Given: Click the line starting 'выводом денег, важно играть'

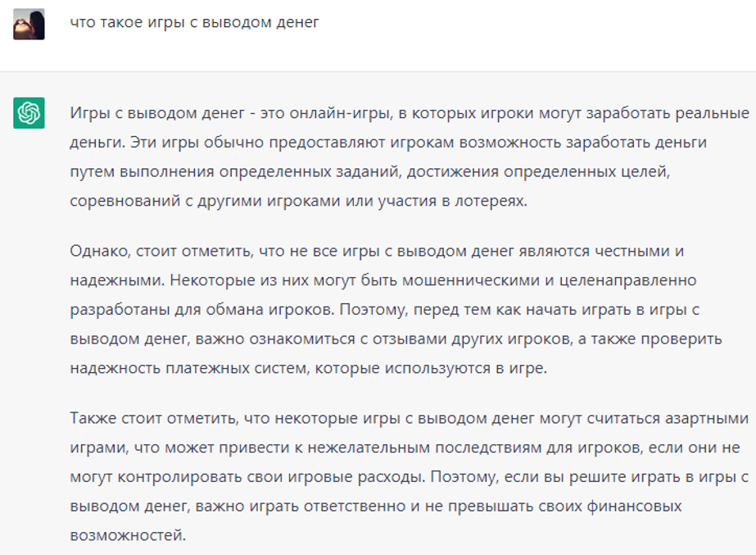Looking at the screenshot, I should (376, 506).
